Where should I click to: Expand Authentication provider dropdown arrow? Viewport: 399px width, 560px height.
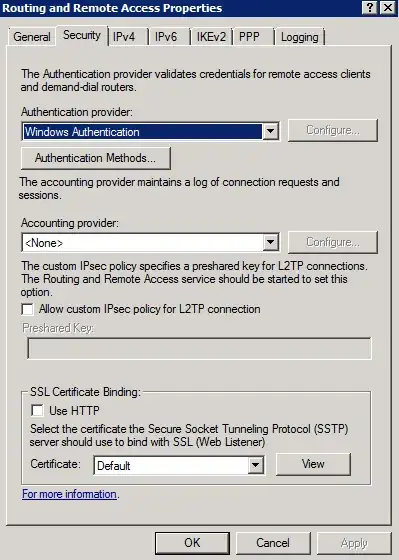coord(270,131)
